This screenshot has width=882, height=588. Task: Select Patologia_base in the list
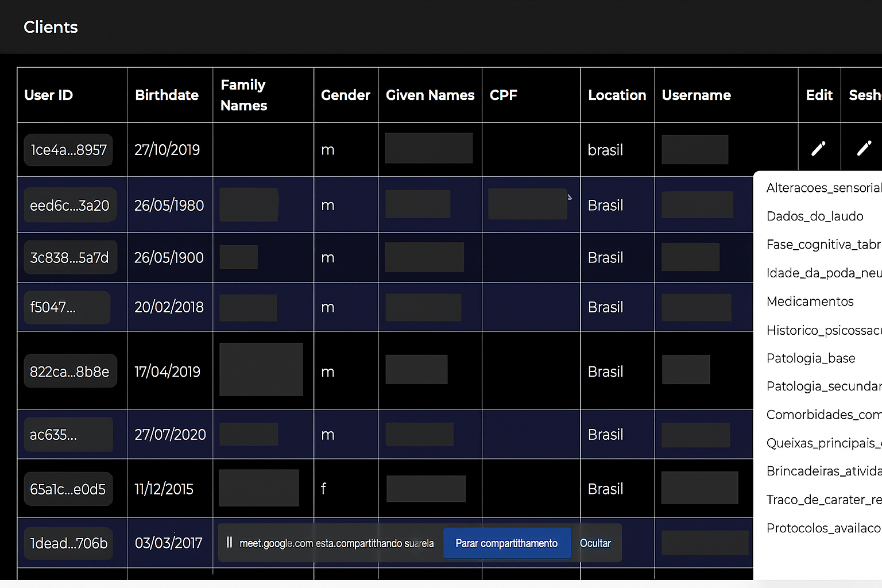810,358
